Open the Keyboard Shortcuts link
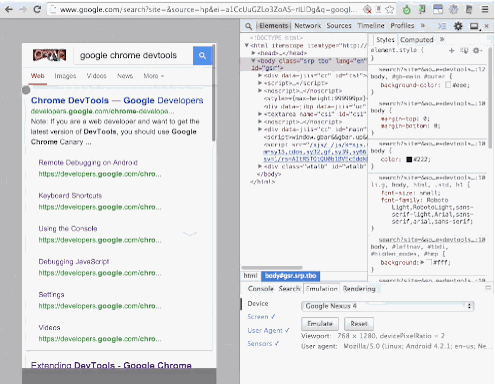Image resolution: width=495 pixels, height=384 pixels. tap(70, 196)
